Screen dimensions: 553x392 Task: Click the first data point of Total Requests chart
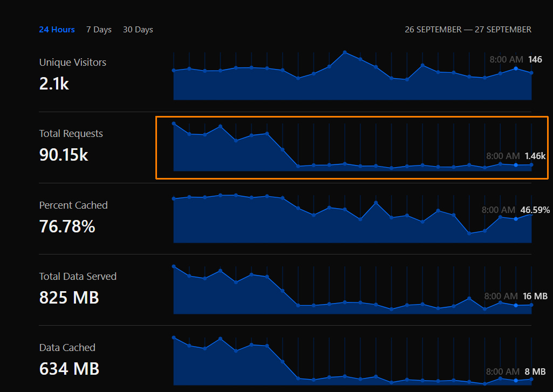[x=174, y=123]
